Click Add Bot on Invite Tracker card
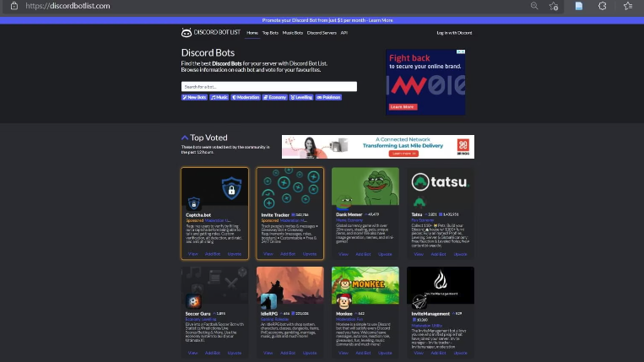This screenshot has width=644, height=362. pos(288,254)
